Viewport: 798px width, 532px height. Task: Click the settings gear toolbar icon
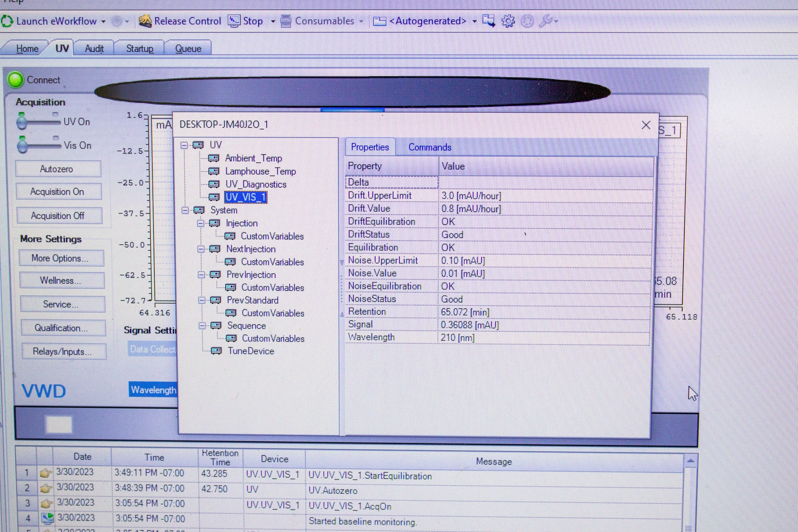(508, 21)
